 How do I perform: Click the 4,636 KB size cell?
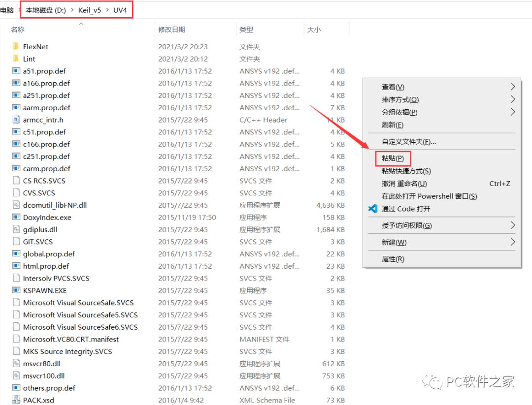click(331, 205)
